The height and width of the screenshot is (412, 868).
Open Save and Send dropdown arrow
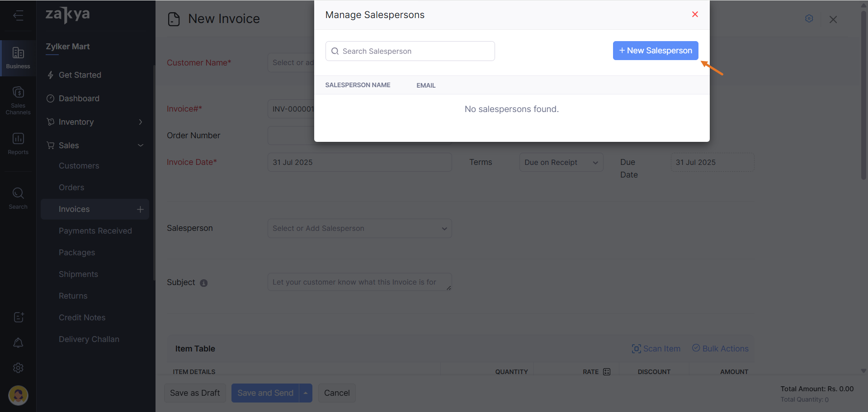(306, 393)
